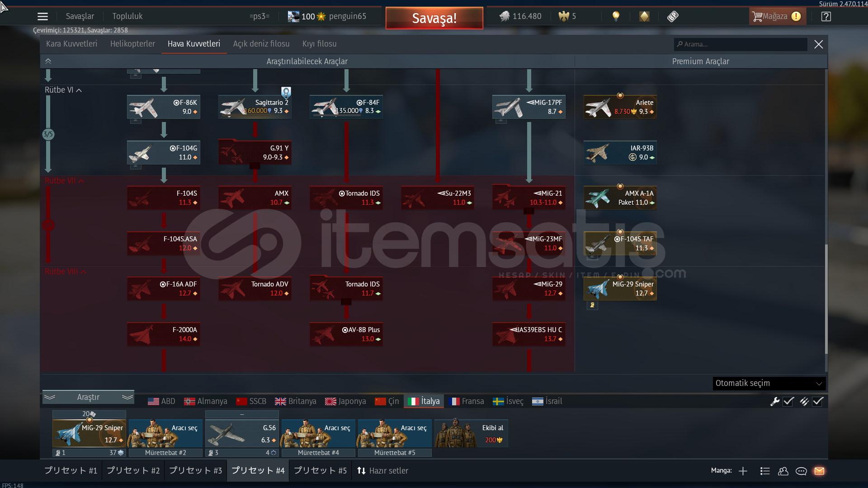Click the player squadron avatar icon

pyautogui.click(x=293, y=16)
